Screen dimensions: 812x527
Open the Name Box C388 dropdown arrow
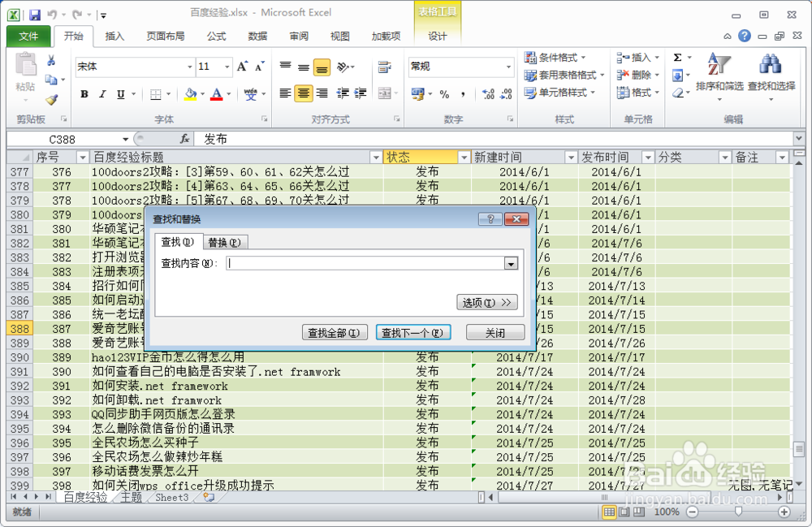coord(125,139)
